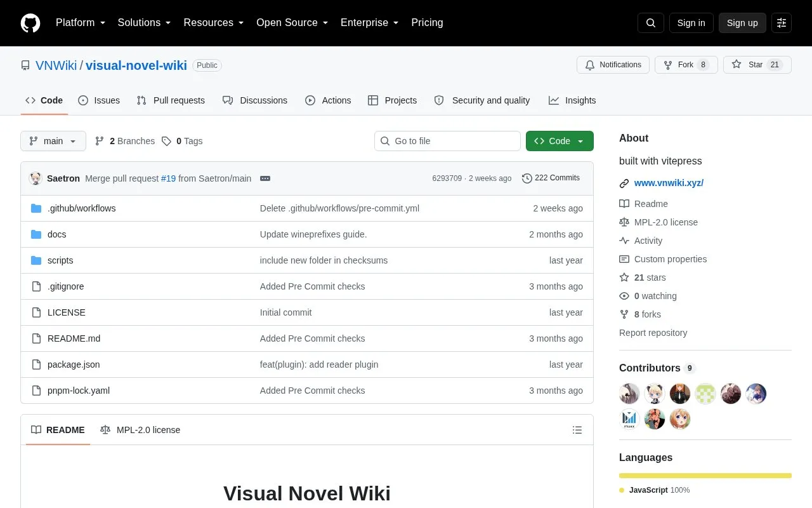Open the Open Source dropdown
Viewport: 812px width, 508px height.
click(292, 23)
